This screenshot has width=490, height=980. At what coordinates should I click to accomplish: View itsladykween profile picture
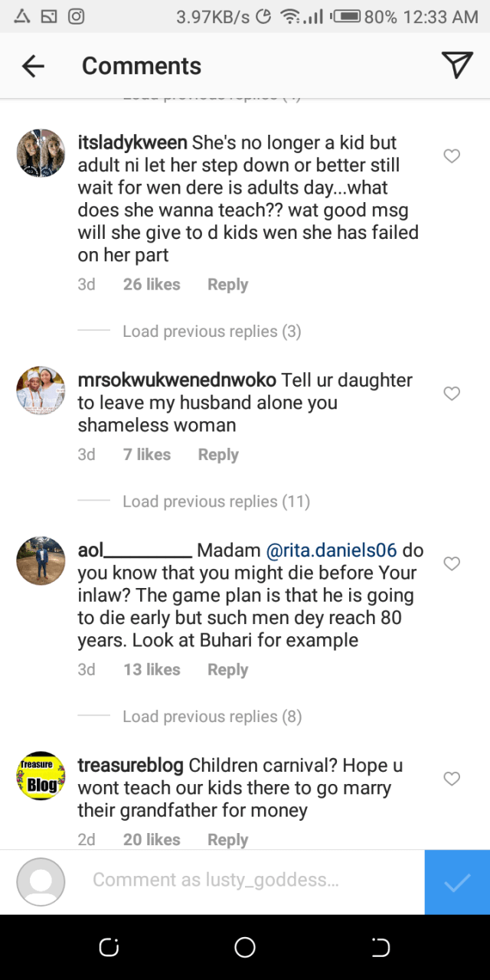(41, 153)
